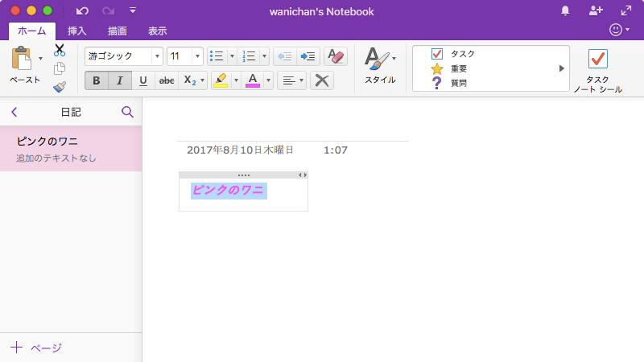This screenshot has height=362, width=644.
Task: Toggle Underline formatting
Action: 143,80
